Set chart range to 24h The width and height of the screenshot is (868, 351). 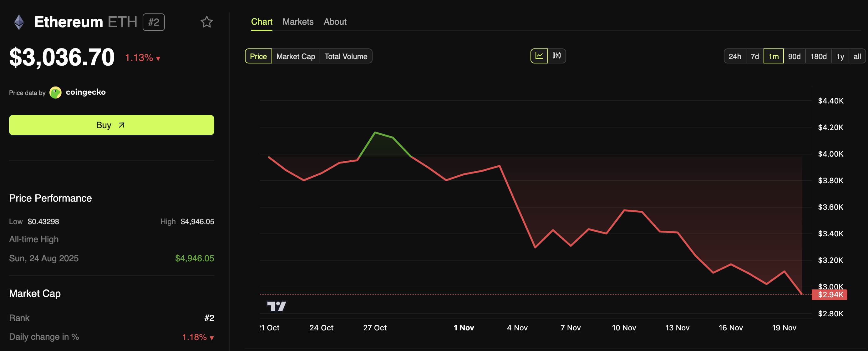pos(734,56)
